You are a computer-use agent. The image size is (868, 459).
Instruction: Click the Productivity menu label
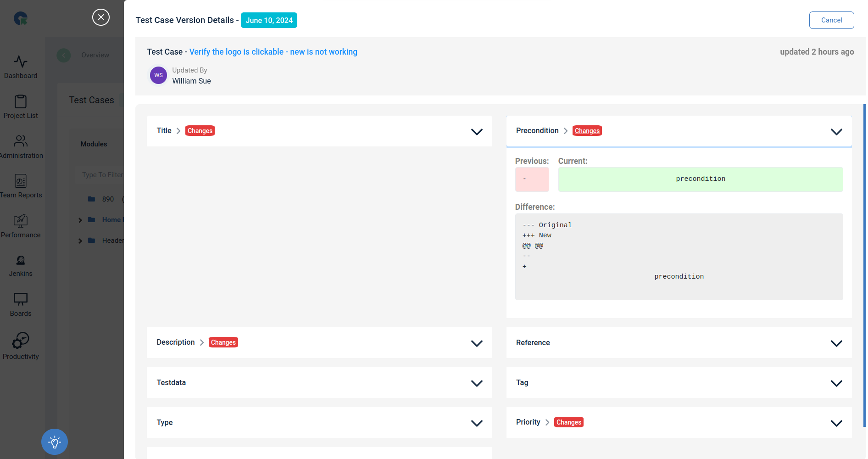(21, 357)
